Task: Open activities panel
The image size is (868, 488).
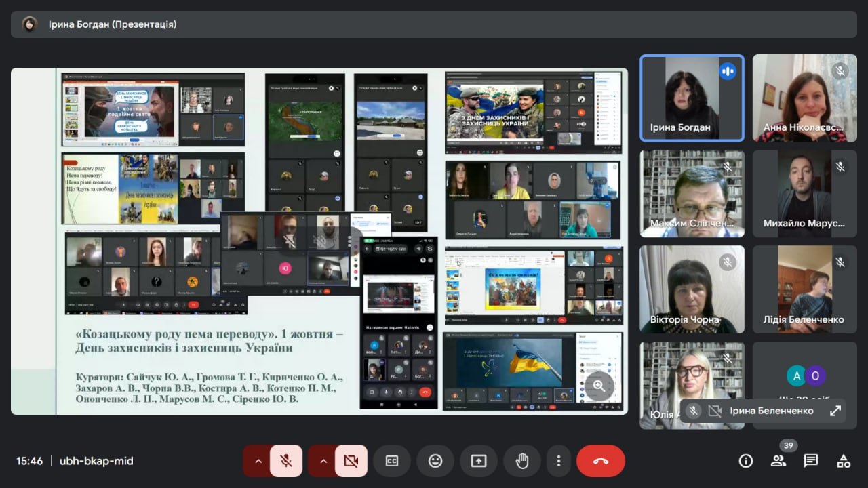Action: pos(844,461)
